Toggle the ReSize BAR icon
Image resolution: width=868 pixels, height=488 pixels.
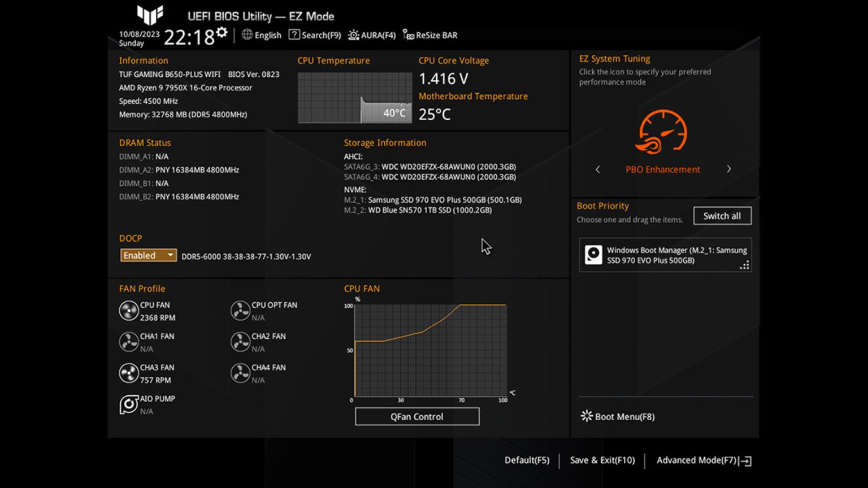[x=408, y=35]
